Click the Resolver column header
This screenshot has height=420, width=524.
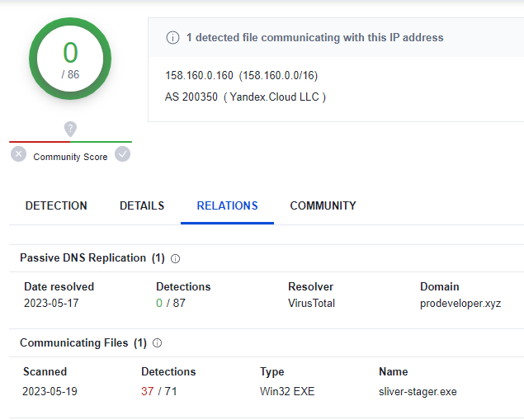[311, 286]
